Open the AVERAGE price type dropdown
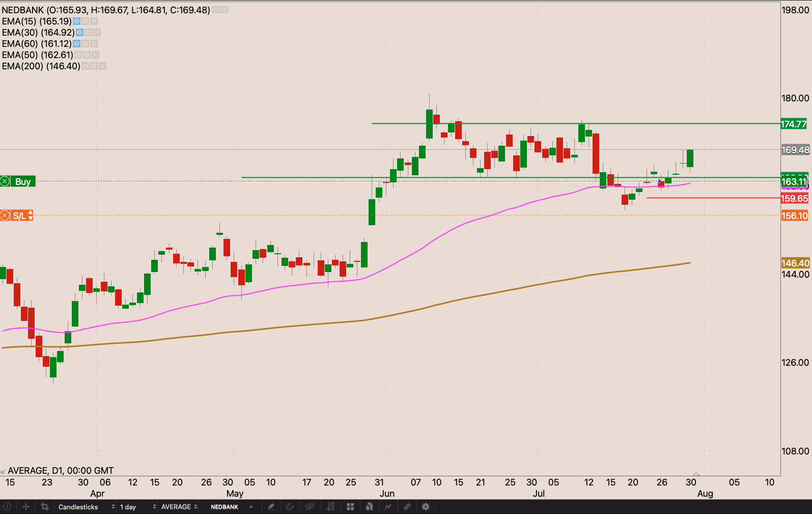 [179, 507]
